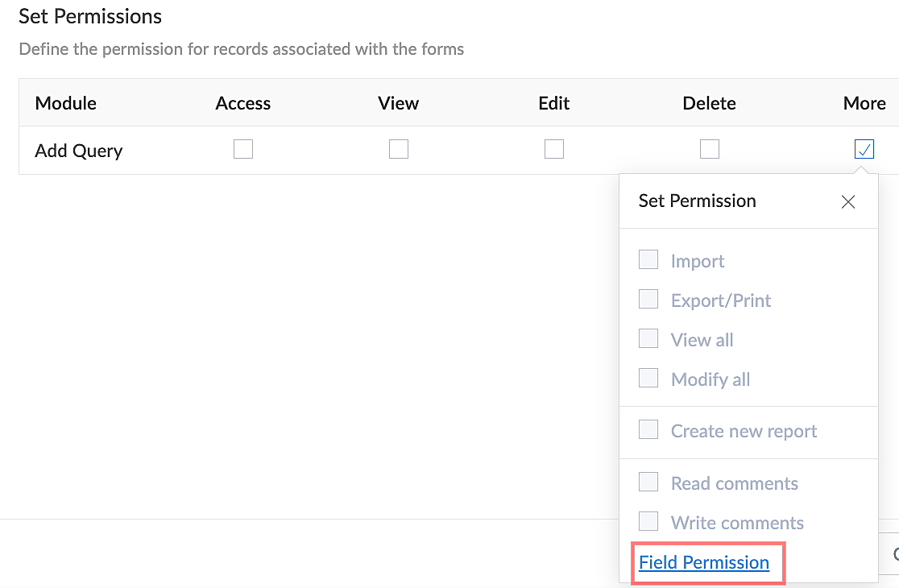The height and width of the screenshot is (588, 899).
Task: Click the Access column header
Action: [x=243, y=103]
